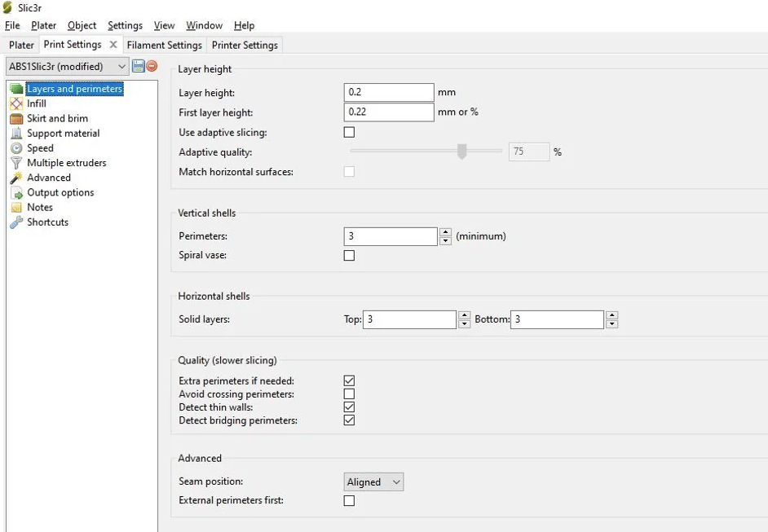Open the Output options page

60,192
